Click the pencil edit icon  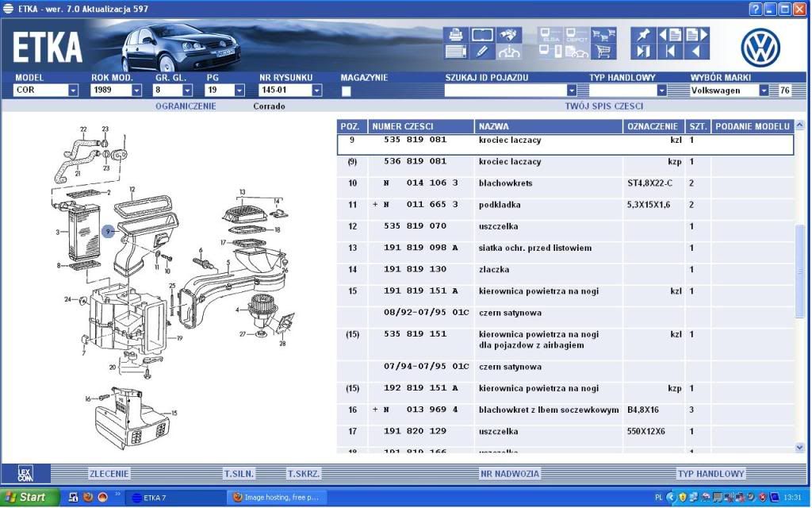coord(482,52)
